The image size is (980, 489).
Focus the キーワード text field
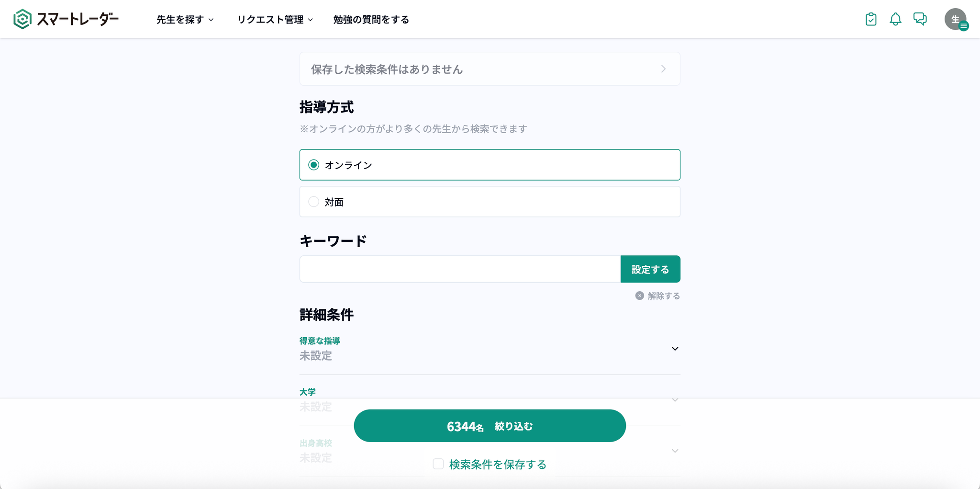(459, 269)
